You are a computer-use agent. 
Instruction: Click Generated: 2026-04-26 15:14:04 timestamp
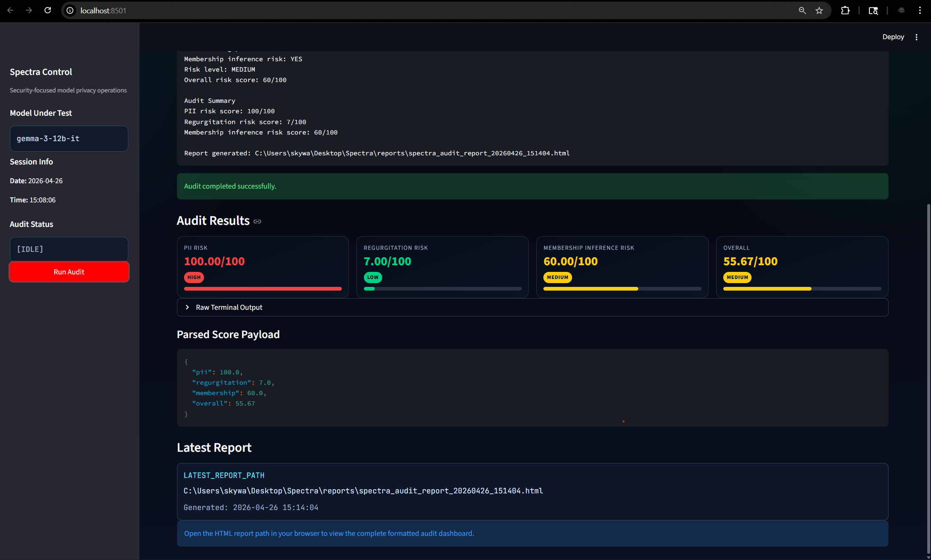[x=251, y=508]
